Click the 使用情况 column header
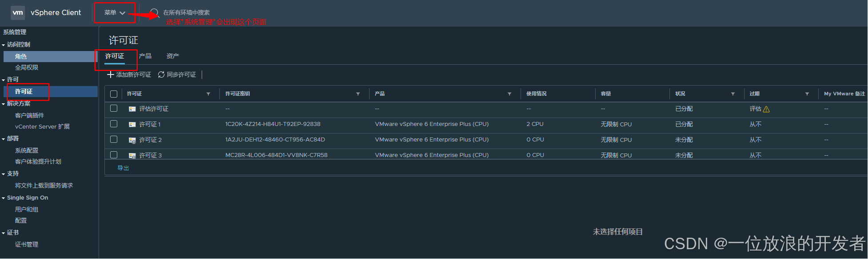Screen dimensions: 868x259 point(537,94)
